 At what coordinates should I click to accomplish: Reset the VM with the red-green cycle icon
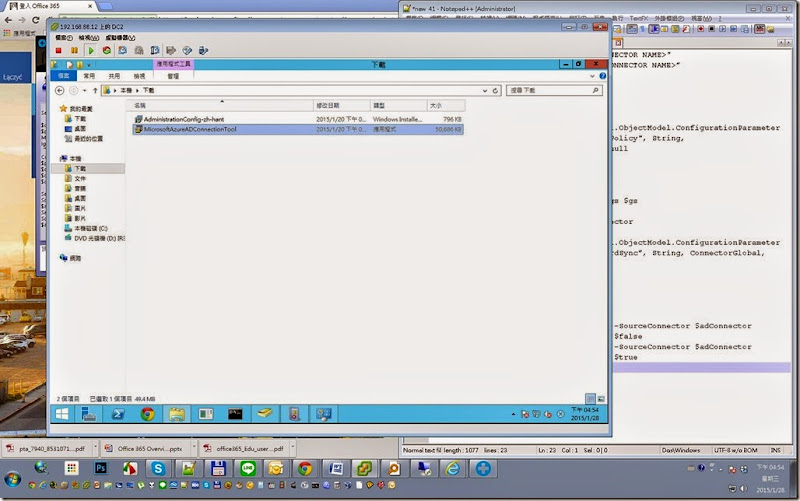[x=107, y=51]
